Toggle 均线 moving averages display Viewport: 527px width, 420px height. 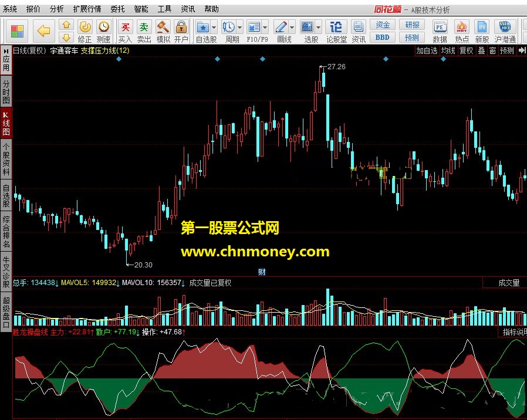[448, 50]
